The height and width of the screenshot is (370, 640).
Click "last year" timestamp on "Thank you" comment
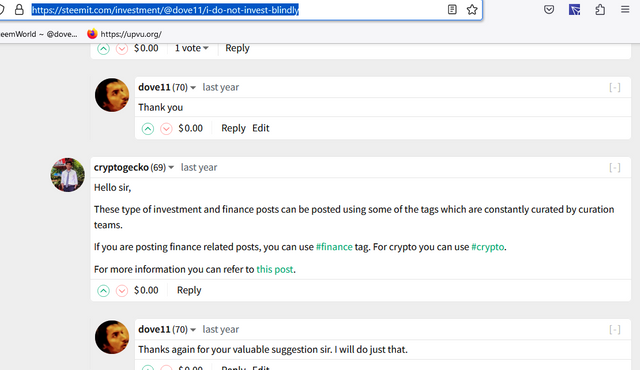[221, 87]
